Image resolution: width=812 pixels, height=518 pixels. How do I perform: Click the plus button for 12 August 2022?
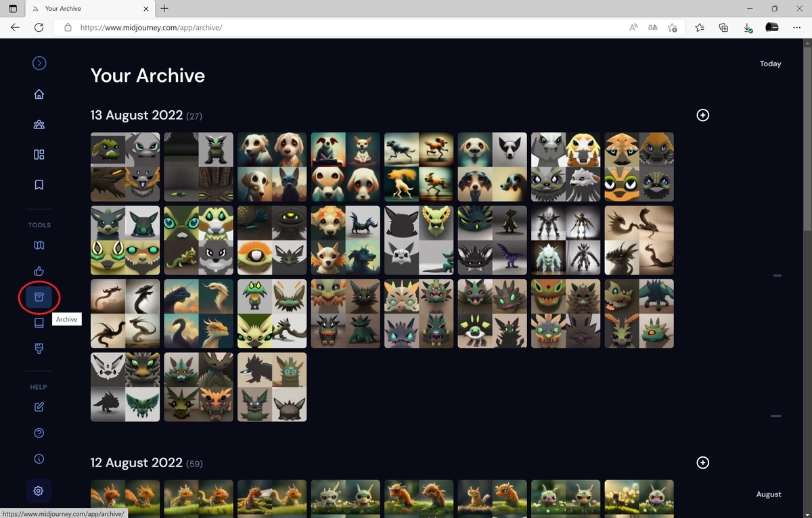pyautogui.click(x=703, y=463)
